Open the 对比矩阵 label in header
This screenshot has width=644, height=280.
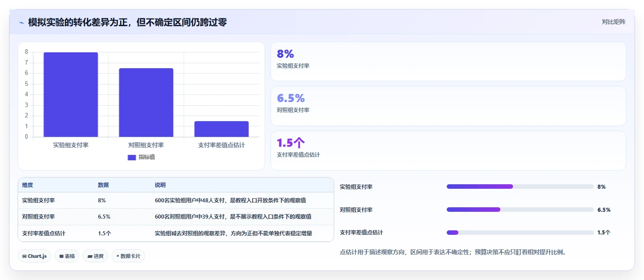pos(613,22)
